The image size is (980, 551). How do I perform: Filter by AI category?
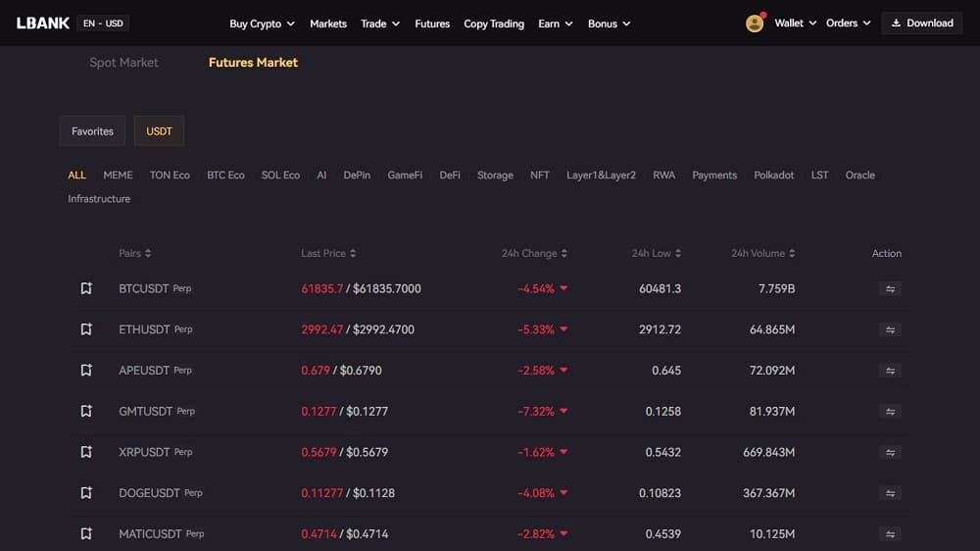(x=321, y=175)
